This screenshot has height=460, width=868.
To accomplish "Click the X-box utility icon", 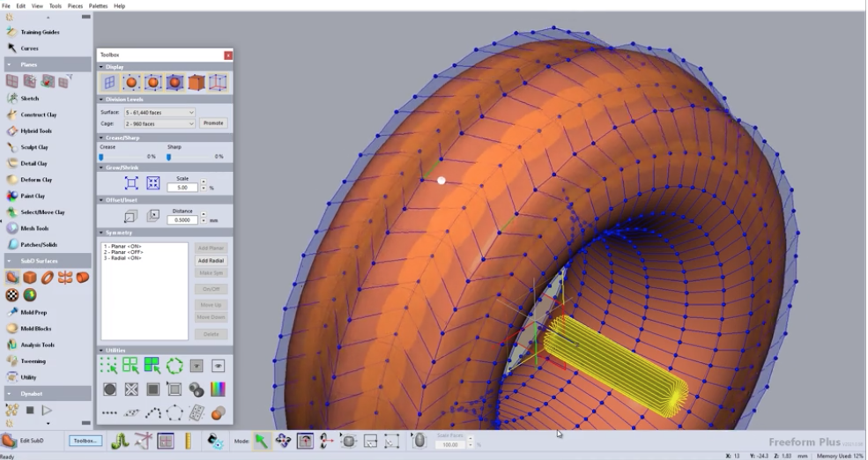I will click(x=131, y=390).
